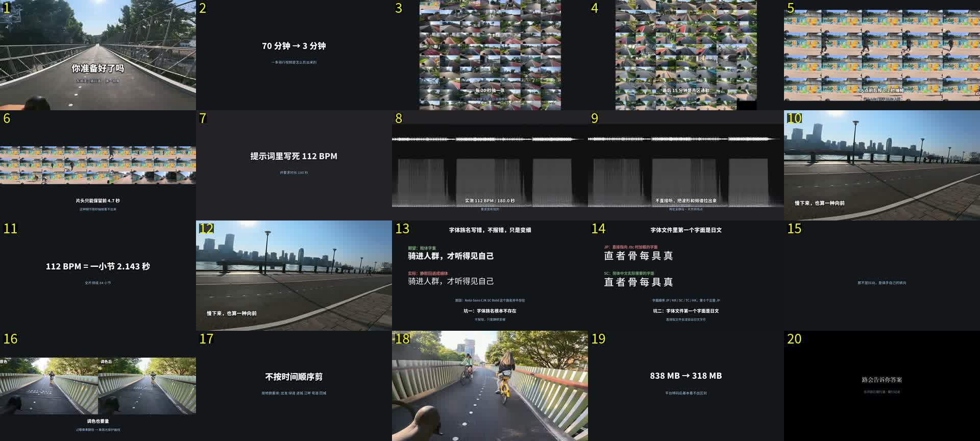
Task: Select the 70 分钟 → 3 分钟 title frame
Action: tap(294, 55)
